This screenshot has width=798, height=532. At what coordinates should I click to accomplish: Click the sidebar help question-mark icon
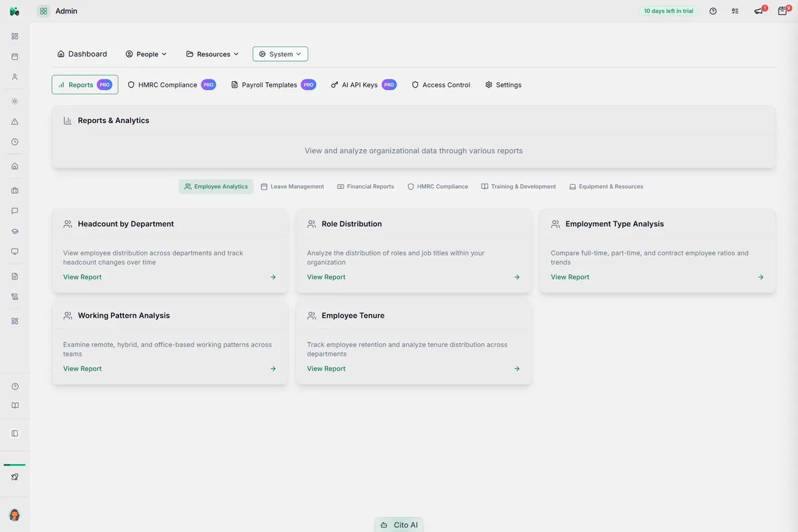[x=15, y=386]
